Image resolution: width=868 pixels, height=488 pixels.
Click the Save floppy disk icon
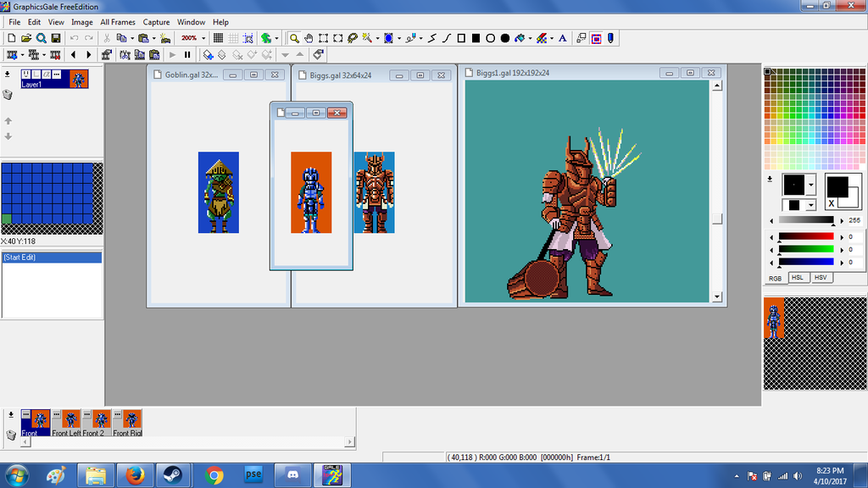[56, 38]
